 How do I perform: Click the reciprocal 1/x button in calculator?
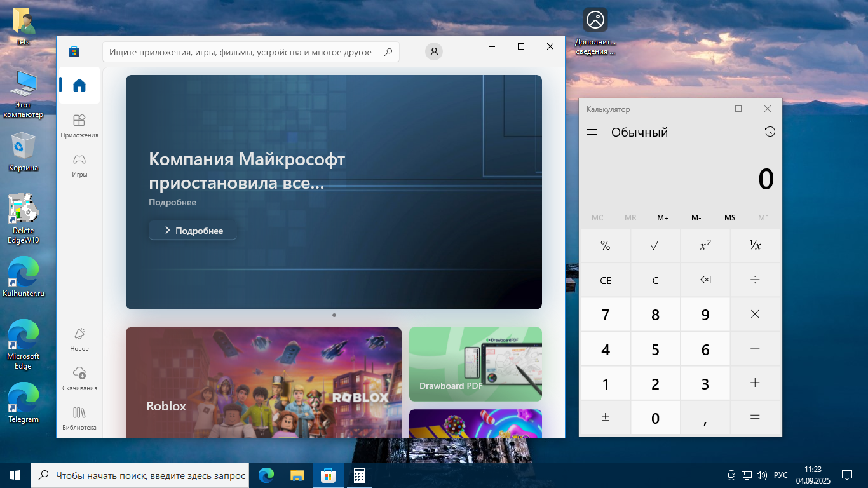(755, 245)
